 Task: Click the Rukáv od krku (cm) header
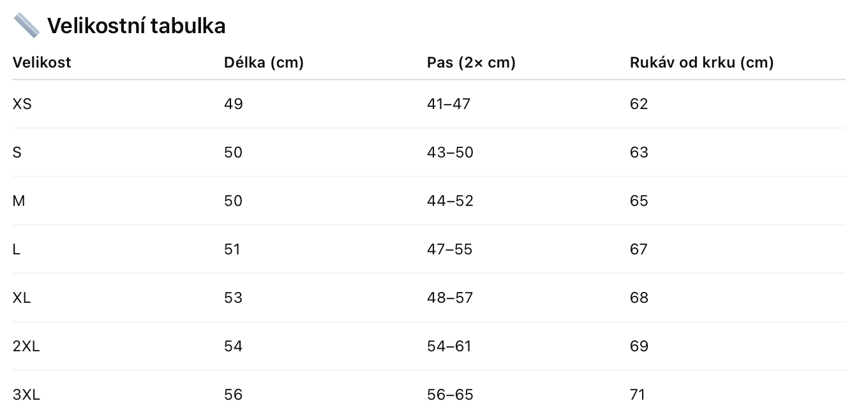click(x=701, y=62)
